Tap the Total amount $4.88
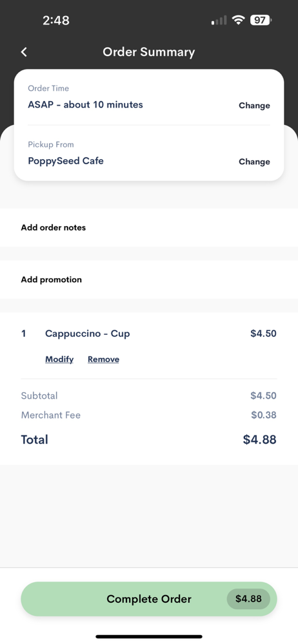298x644 pixels. coord(259,440)
